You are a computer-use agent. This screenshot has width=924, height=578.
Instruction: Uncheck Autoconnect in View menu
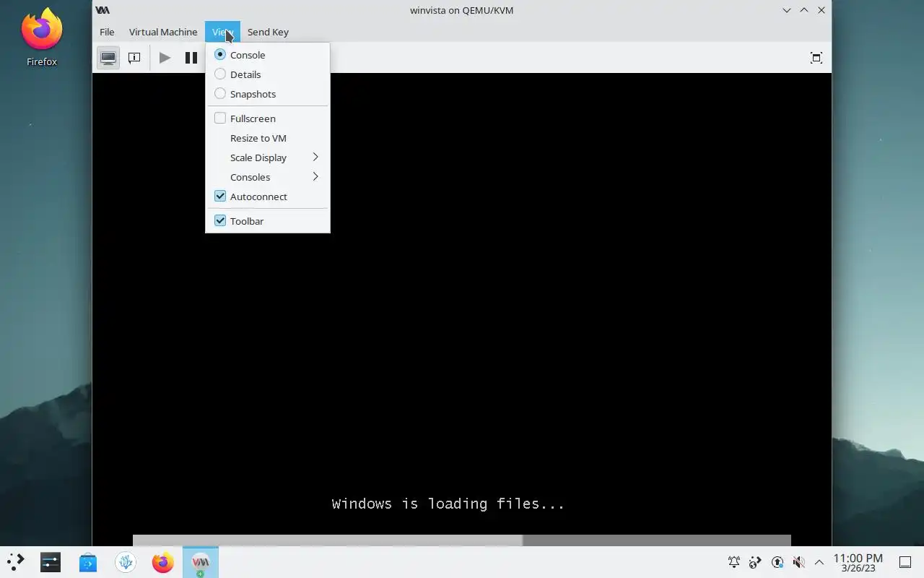coord(268,197)
